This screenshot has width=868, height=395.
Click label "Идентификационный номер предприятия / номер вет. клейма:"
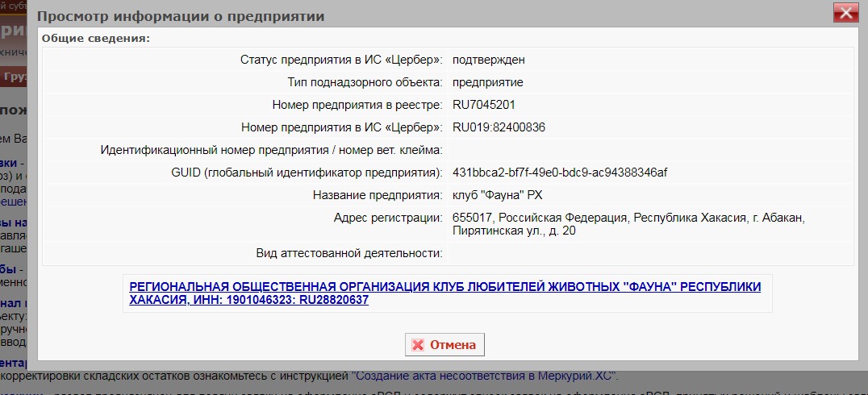[x=272, y=150]
